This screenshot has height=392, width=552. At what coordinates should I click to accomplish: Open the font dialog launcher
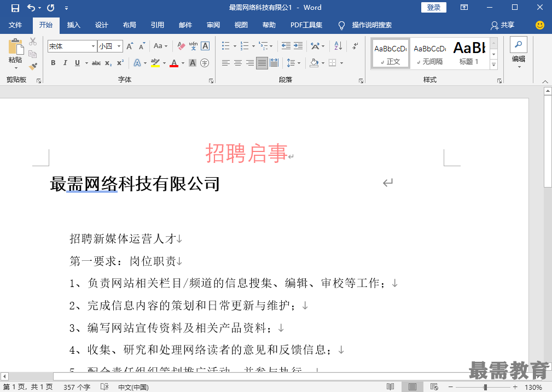[211, 81]
